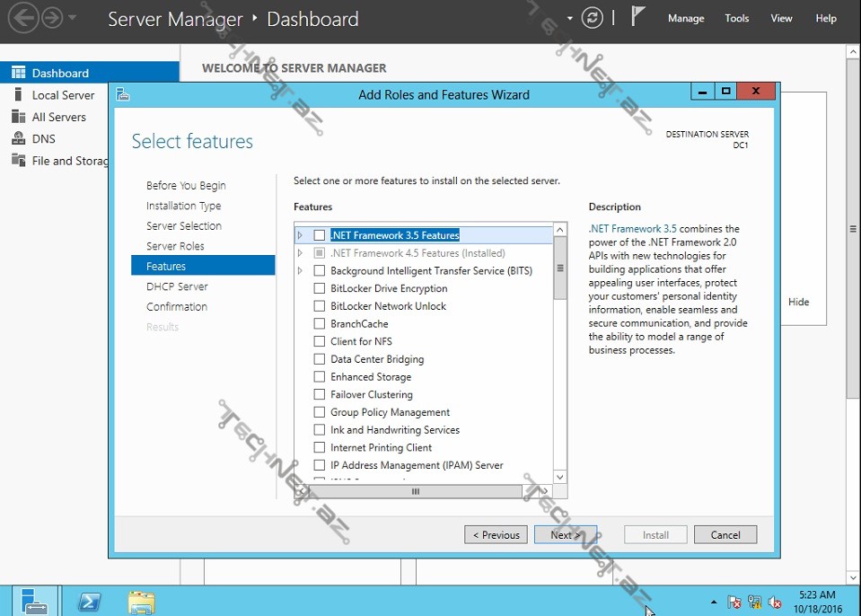Click the features list horizontal scrollbar
The image size is (861, 616).
pyautogui.click(x=416, y=491)
